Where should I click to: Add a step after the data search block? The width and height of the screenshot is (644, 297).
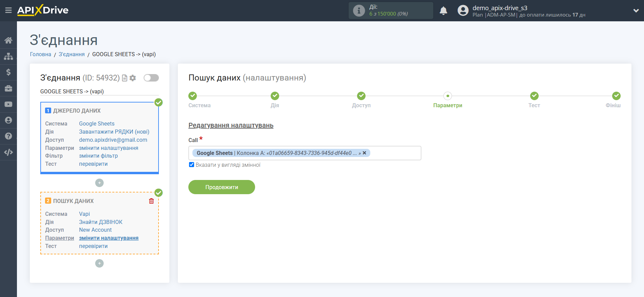pos(99,263)
